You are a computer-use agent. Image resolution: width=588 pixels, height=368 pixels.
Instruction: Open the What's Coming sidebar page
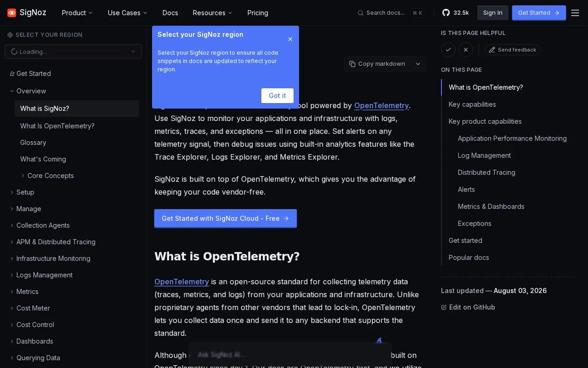[43, 159]
